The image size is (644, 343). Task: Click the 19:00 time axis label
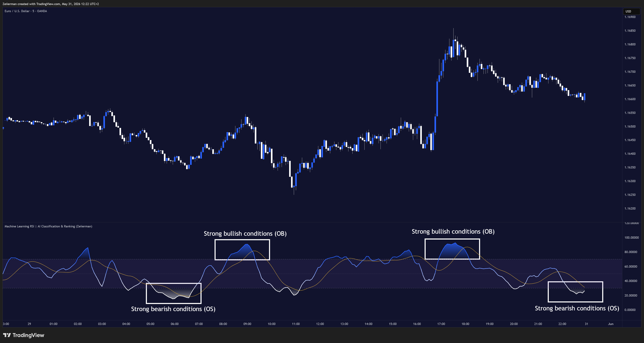490,324
